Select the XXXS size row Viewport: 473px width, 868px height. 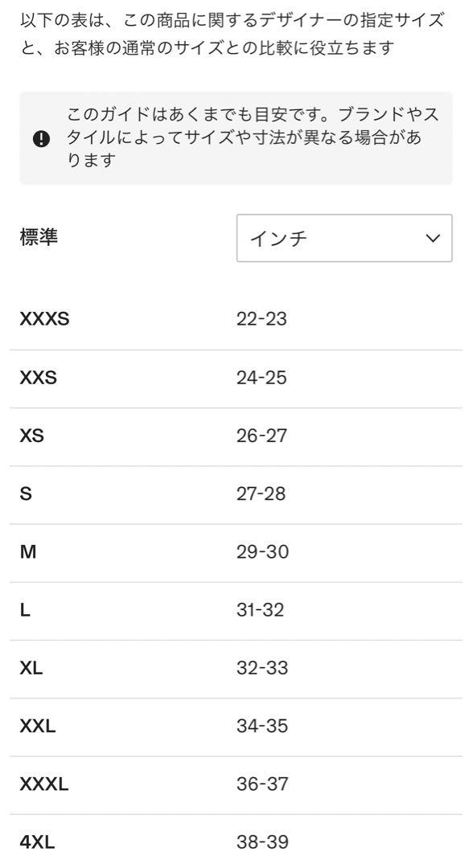click(x=236, y=320)
